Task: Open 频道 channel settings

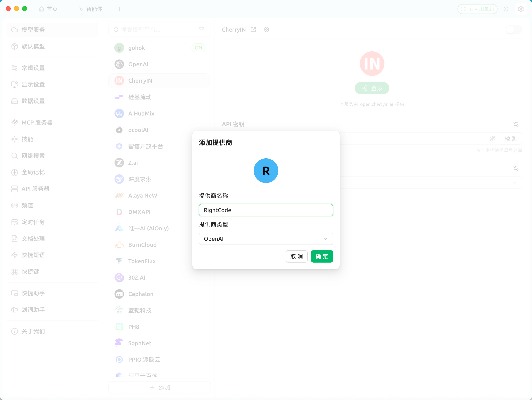Action: click(52, 205)
